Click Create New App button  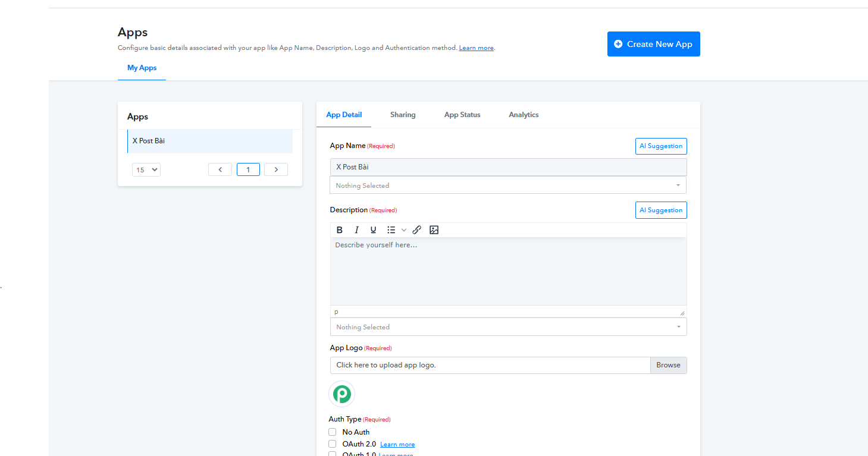pyautogui.click(x=654, y=44)
